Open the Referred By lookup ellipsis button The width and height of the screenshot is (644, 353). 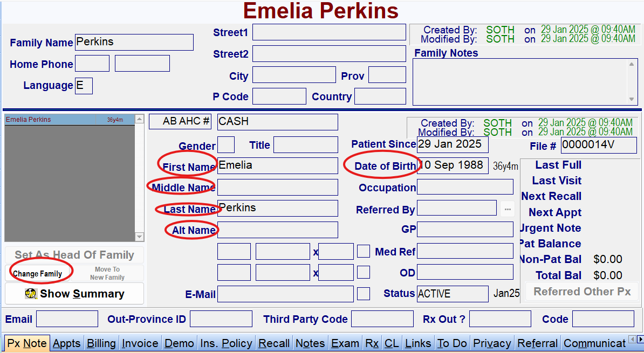[507, 209]
